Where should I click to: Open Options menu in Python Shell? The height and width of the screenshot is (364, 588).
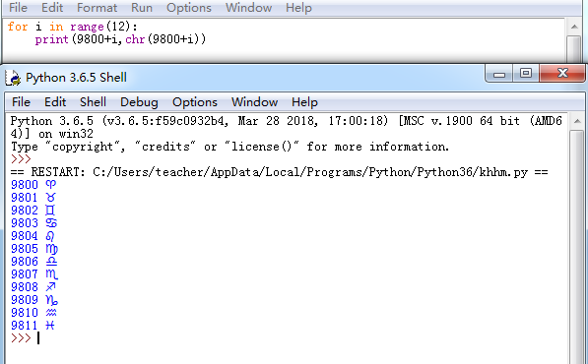195,102
